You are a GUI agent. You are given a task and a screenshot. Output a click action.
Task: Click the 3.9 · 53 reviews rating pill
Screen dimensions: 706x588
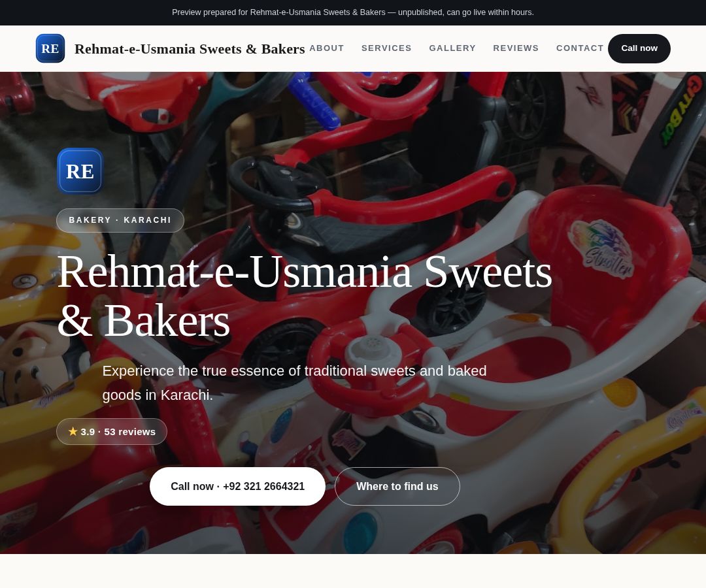point(112,431)
